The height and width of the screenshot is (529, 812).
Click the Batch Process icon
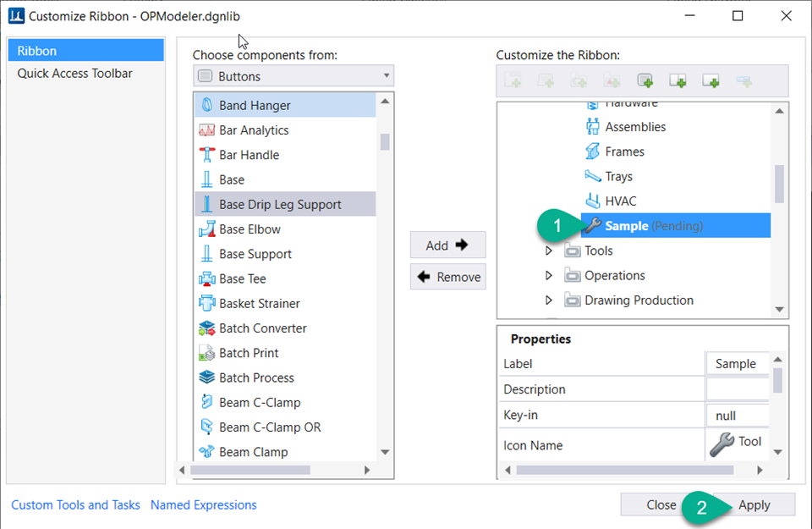click(x=206, y=377)
